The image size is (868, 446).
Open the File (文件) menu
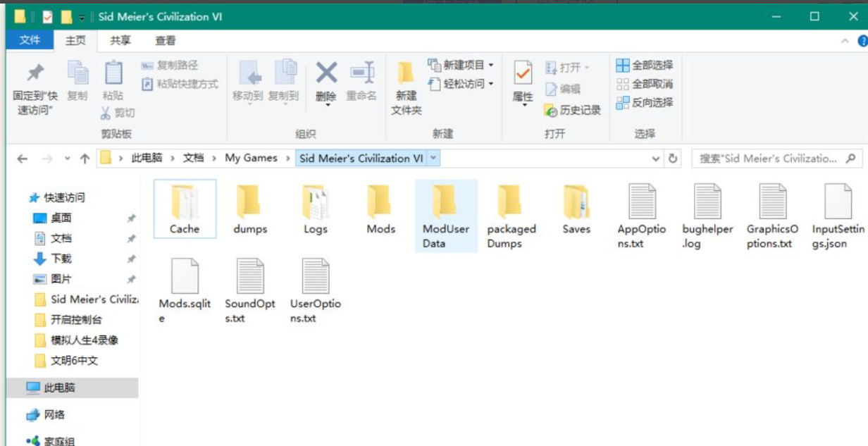tap(30, 40)
